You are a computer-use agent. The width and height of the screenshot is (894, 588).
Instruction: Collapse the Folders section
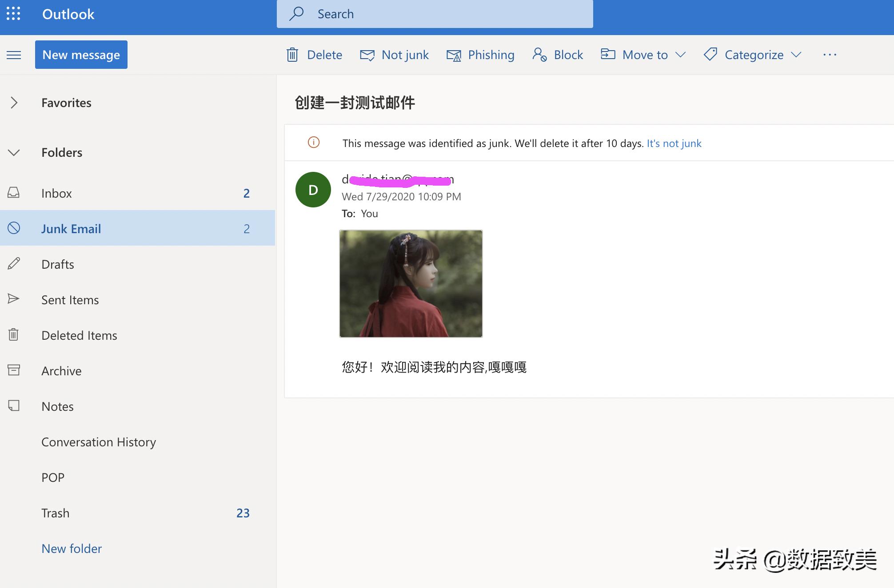click(14, 152)
